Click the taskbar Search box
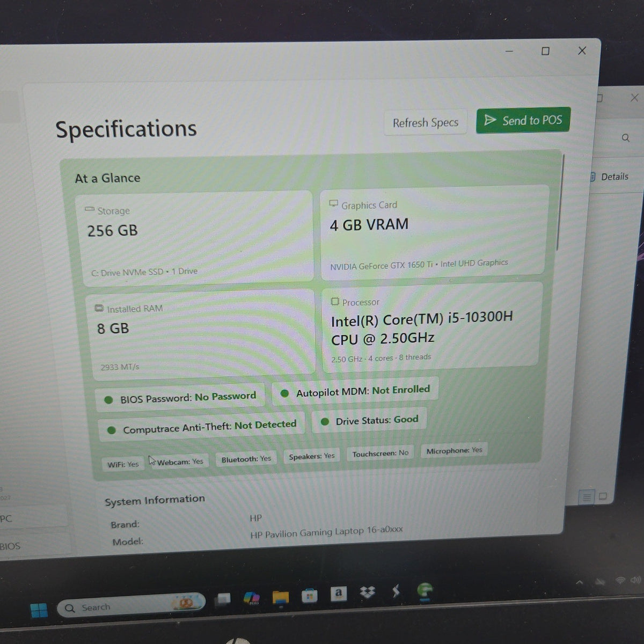 [131, 605]
